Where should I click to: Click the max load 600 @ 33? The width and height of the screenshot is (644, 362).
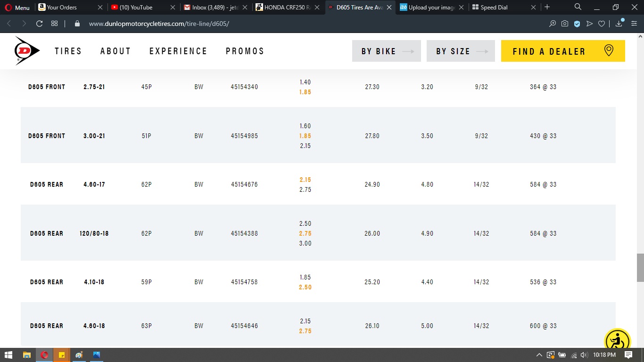(543, 326)
